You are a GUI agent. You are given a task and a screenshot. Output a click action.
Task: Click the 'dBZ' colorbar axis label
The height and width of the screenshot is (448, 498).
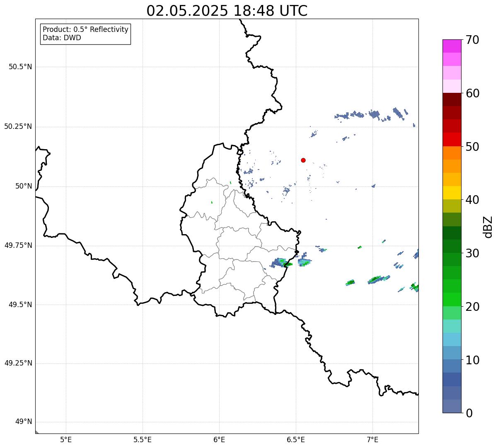[488, 227]
